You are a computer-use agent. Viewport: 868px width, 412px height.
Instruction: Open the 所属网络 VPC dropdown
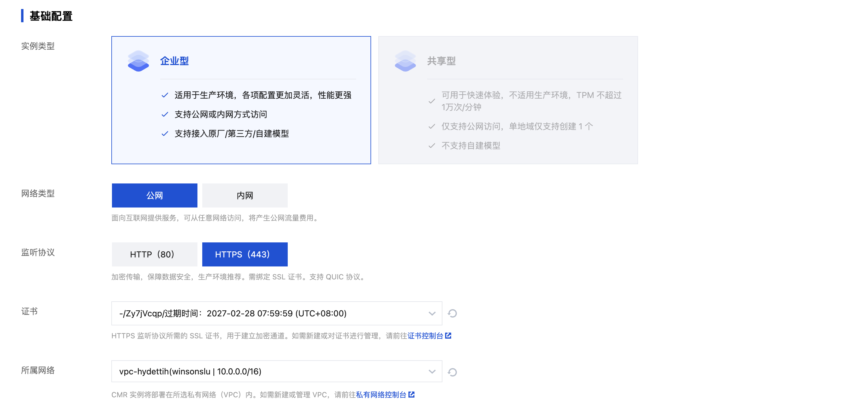click(x=277, y=371)
